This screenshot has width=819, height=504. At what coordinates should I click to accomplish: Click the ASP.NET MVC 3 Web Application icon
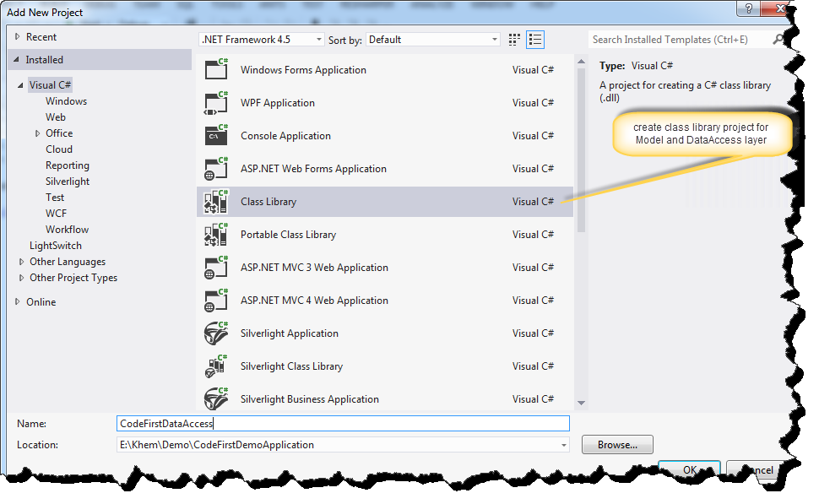click(216, 268)
